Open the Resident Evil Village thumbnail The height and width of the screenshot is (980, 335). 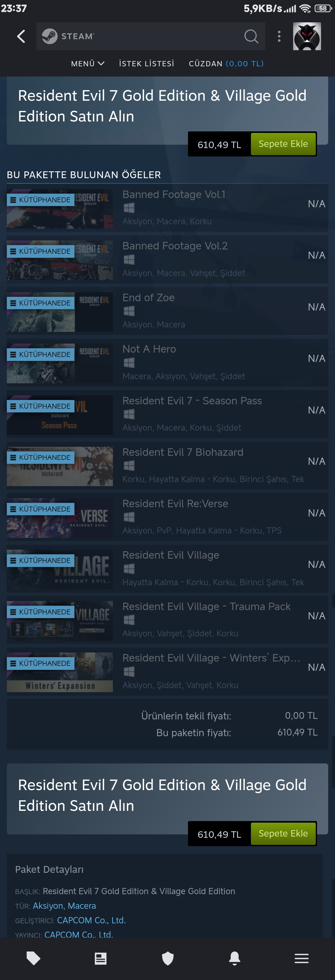[x=60, y=569]
